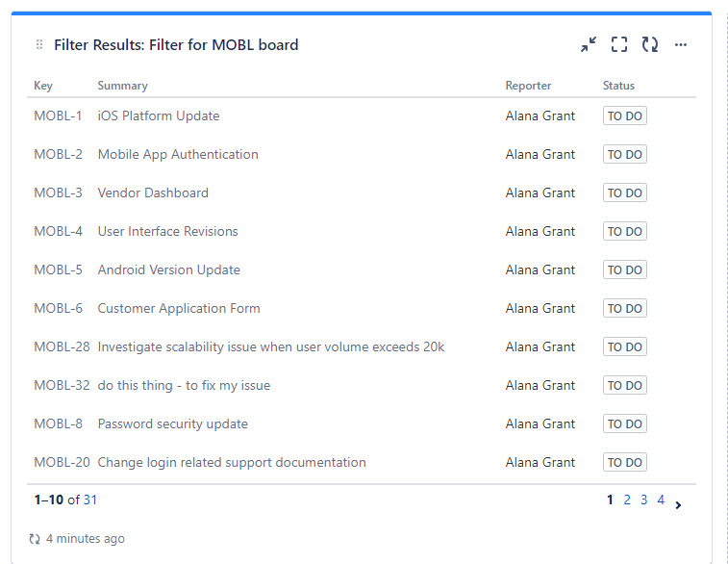The width and height of the screenshot is (728, 564).
Task: Jump to results page 4
Action: (x=661, y=500)
